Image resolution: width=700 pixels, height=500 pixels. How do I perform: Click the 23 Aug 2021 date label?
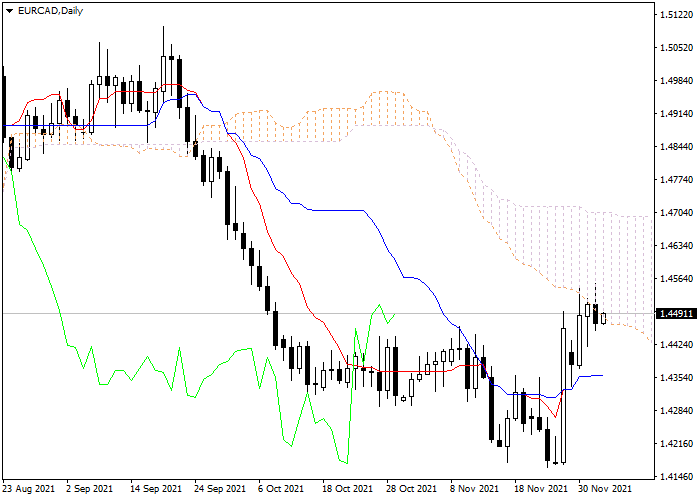coord(29,489)
